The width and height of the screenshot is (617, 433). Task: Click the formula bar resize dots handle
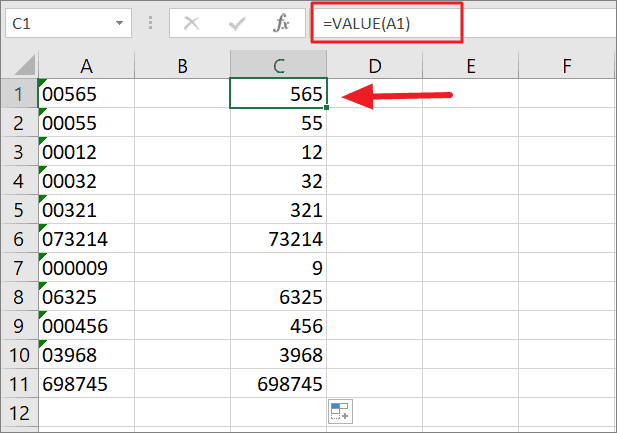150,23
